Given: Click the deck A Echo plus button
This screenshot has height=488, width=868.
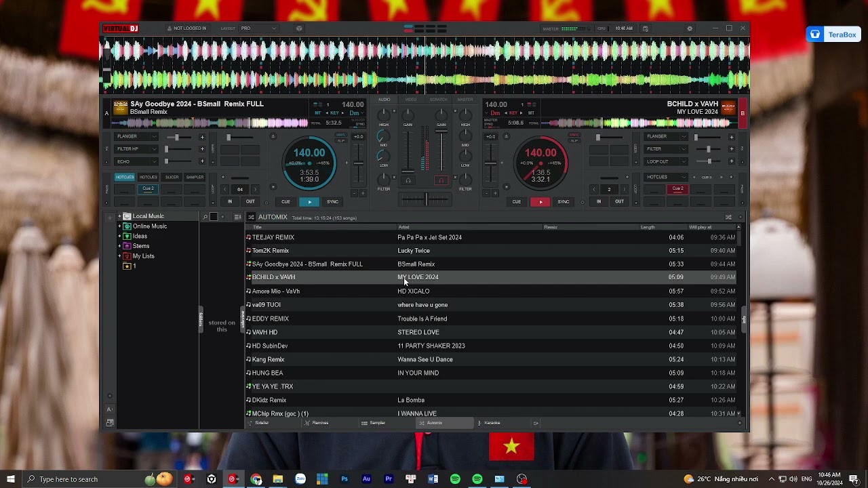Looking at the screenshot, I should 201,161.
